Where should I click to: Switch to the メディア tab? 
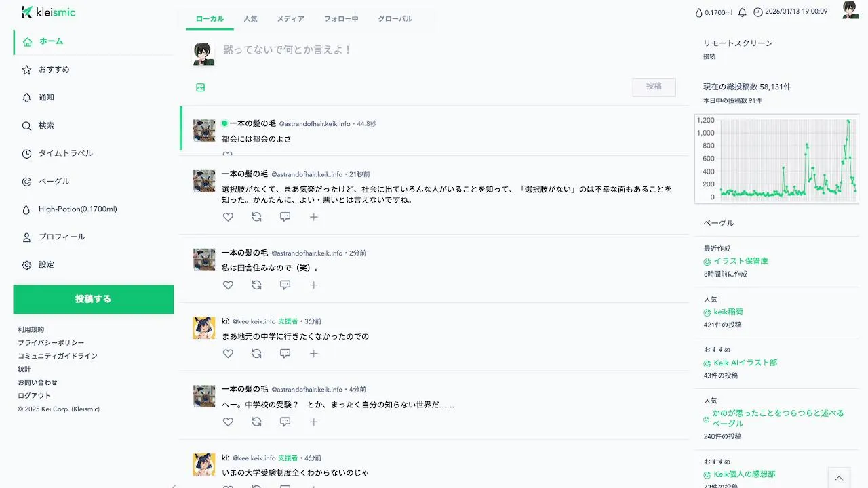[x=290, y=19]
